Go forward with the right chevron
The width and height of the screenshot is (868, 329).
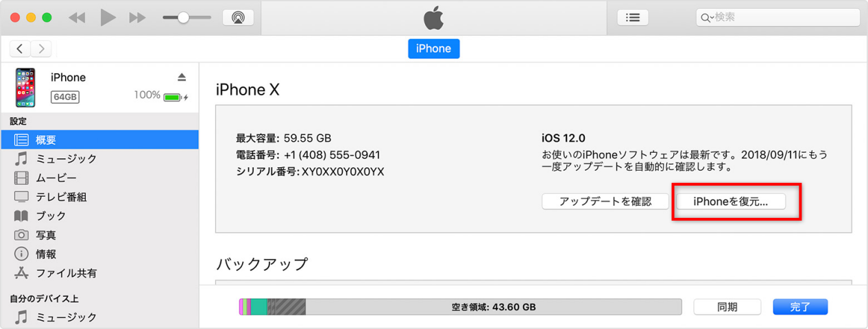[41, 48]
